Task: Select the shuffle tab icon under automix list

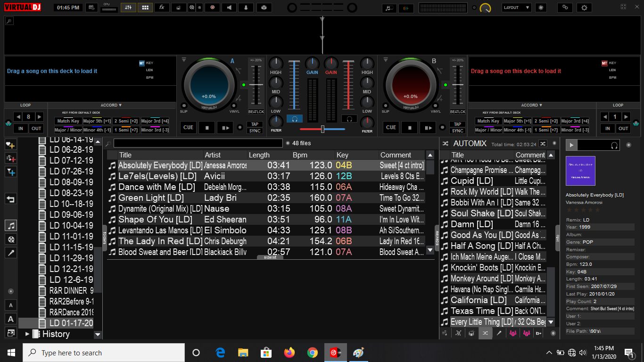Action: pos(485,333)
